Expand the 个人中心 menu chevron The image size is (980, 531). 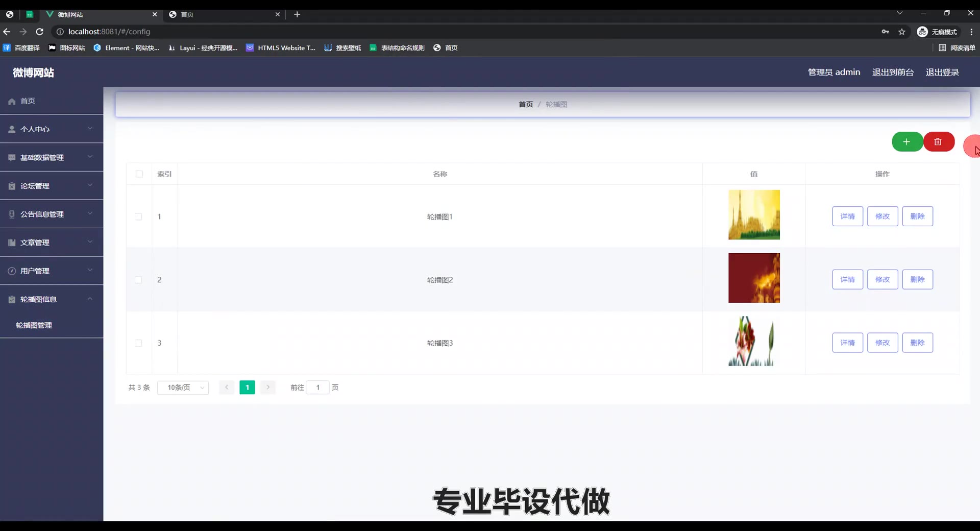(90, 129)
